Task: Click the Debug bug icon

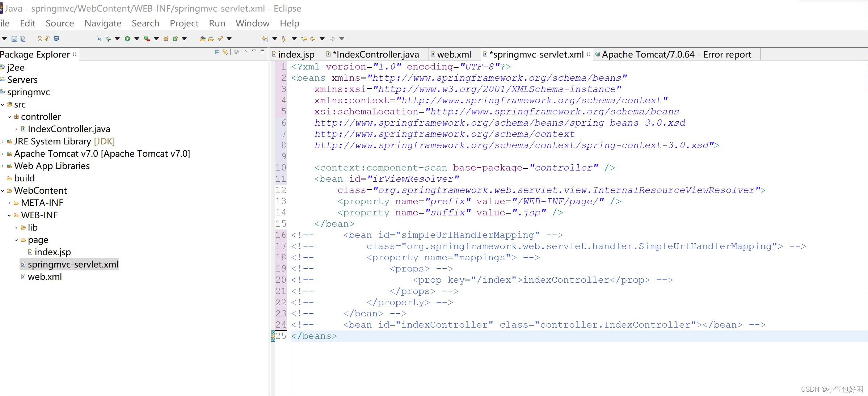Action: click(108, 39)
